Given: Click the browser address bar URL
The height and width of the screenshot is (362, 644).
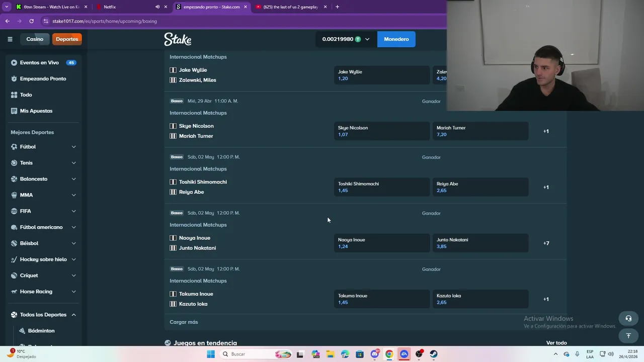Looking at the screenshot, I should pyautogui.click(x=105, y=21).
